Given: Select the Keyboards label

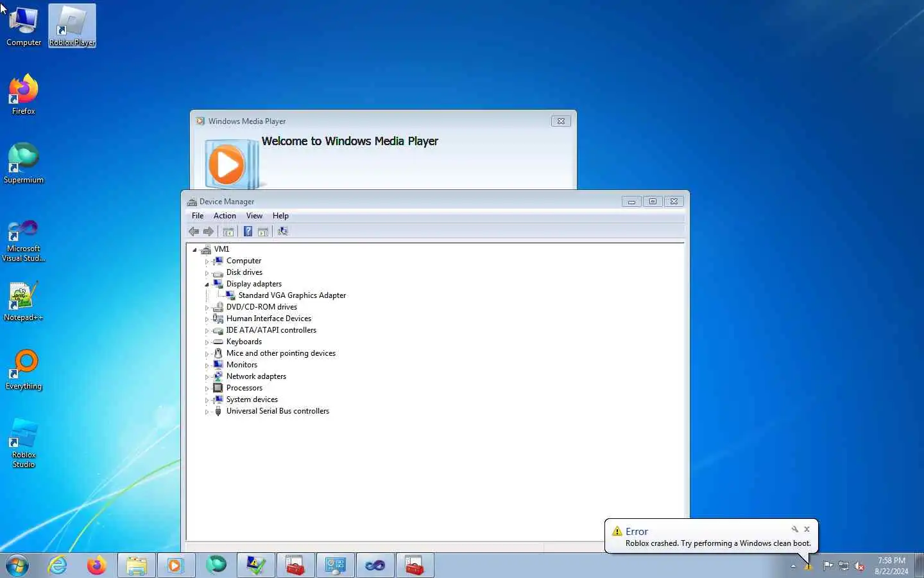Looking at the screenshot, I should [244, 342].
